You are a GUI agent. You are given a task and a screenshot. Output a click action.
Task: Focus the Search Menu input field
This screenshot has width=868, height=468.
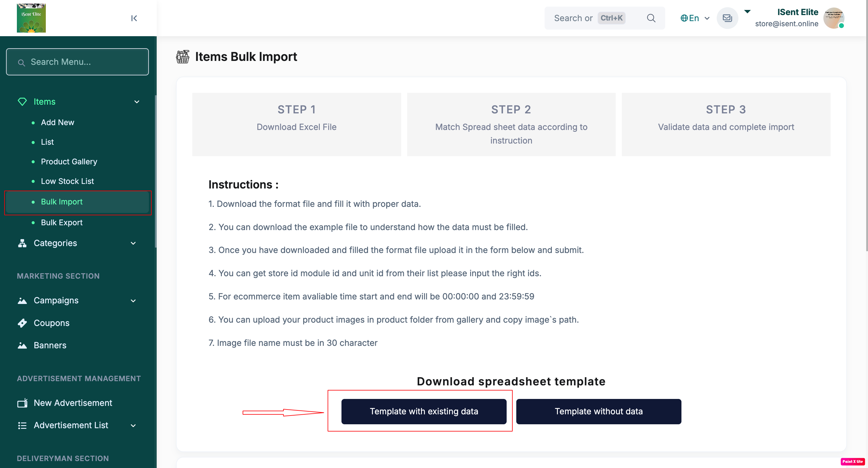(77, 62)
